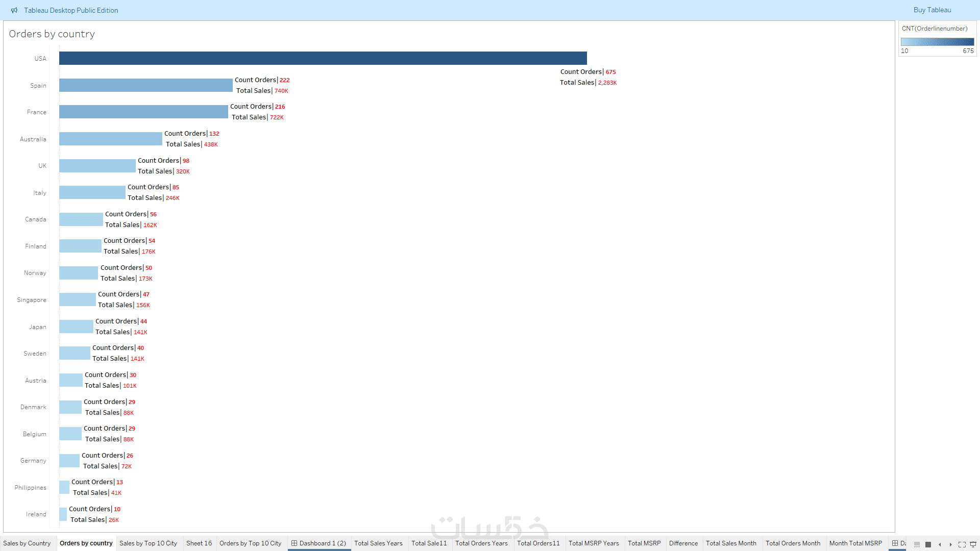The height and width of the screenshot is (551, 980).
Task: Switch to Total Sales Years tab
Action: pyautogui.click(x=378, y=543)
